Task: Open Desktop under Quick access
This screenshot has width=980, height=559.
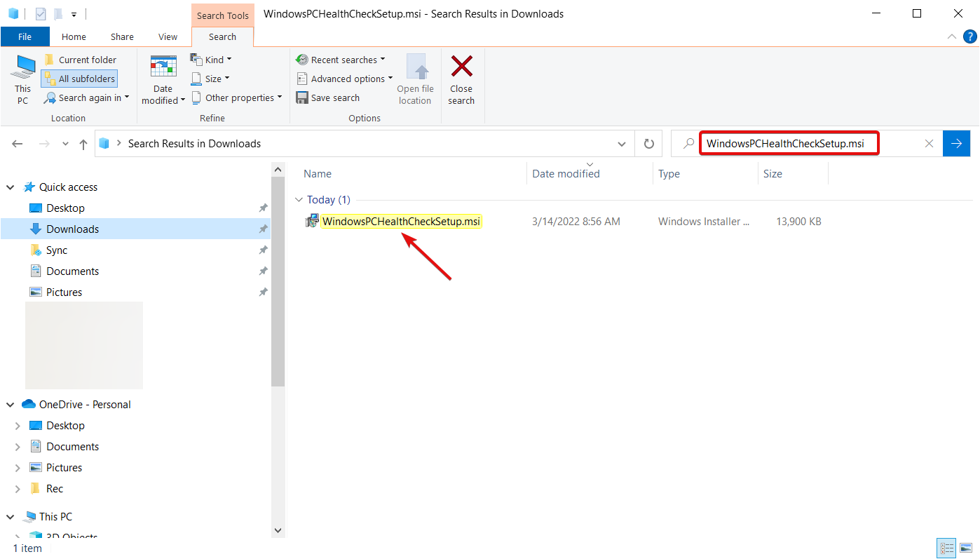Action: click(x=65, y=208)
